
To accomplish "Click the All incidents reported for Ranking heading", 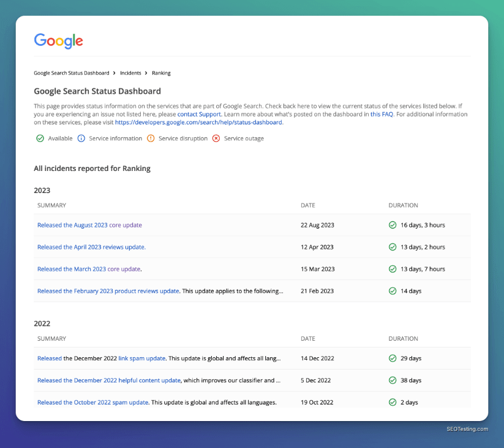I will pos(92,169).
